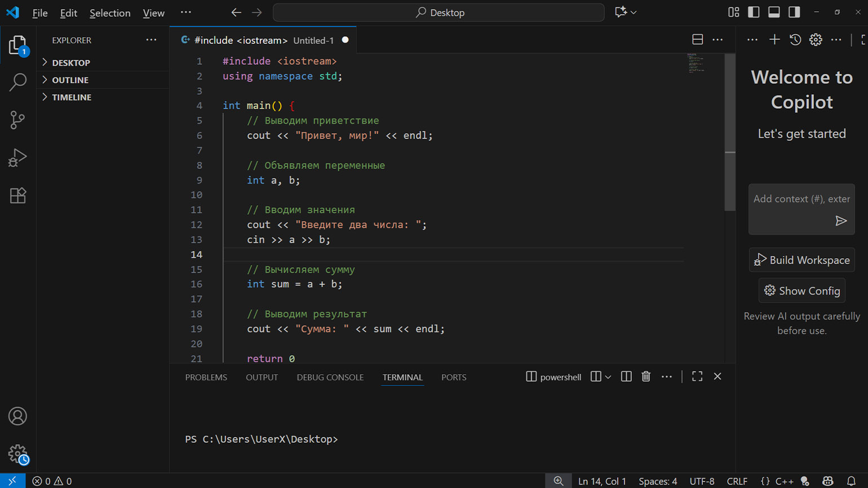Open Copilot chat history icon
The image size is (868, 488).
(795, 40)
